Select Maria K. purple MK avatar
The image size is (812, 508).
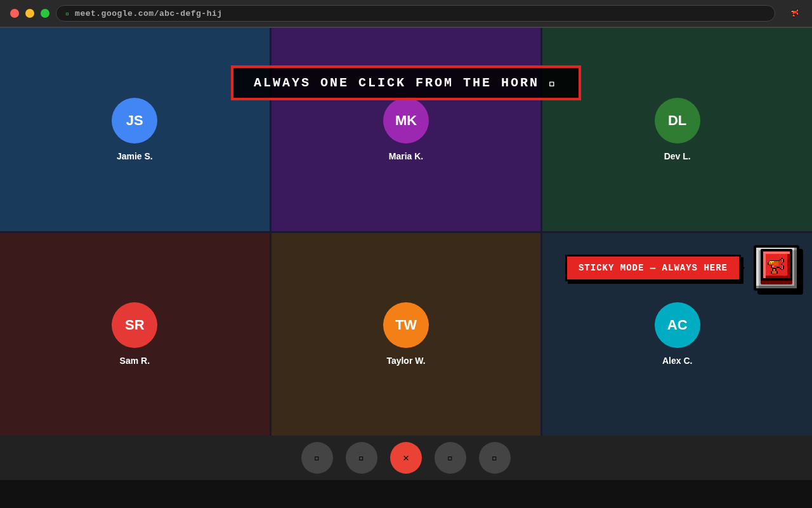[x=406, y=121]
